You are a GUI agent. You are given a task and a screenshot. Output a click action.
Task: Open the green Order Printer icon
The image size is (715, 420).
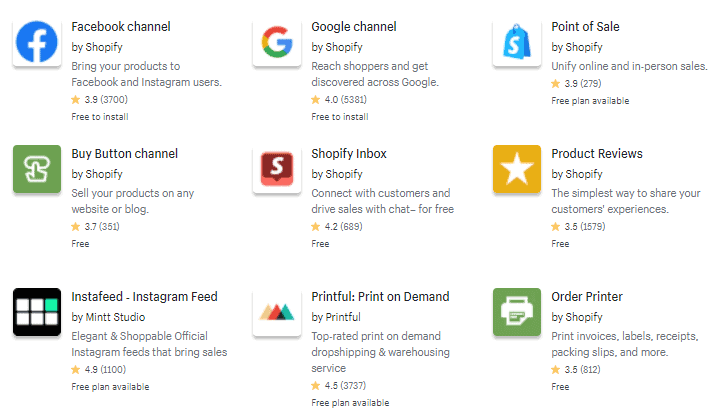517,312
